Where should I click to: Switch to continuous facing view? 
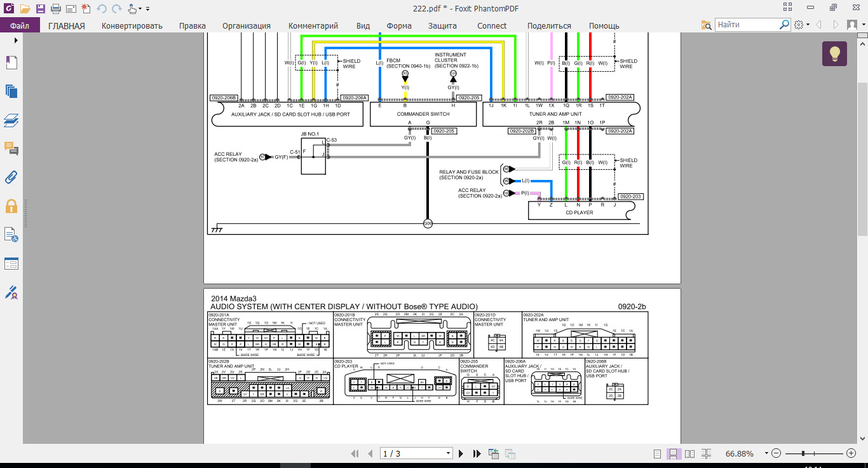point(706,453)
